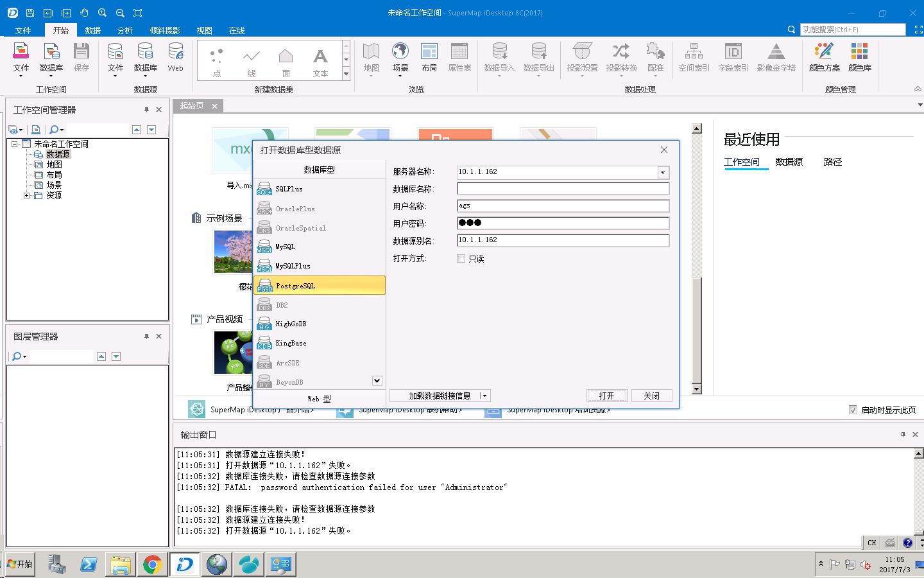Click the 数据源别名 input field
This screenshot has width=924, height=578.
click(x=563, y=240)
